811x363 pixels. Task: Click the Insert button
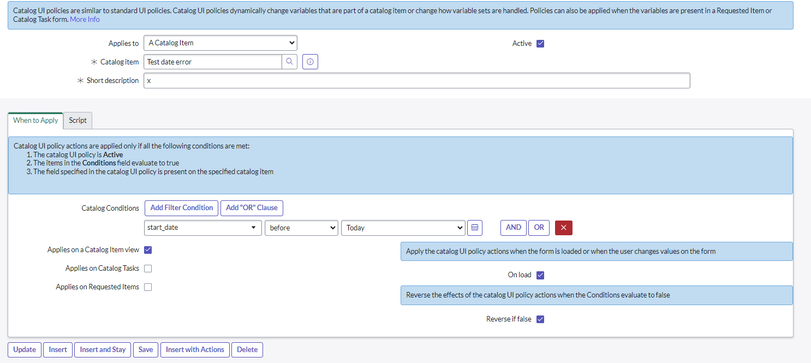pyautogui.click(x=58, y=350)
